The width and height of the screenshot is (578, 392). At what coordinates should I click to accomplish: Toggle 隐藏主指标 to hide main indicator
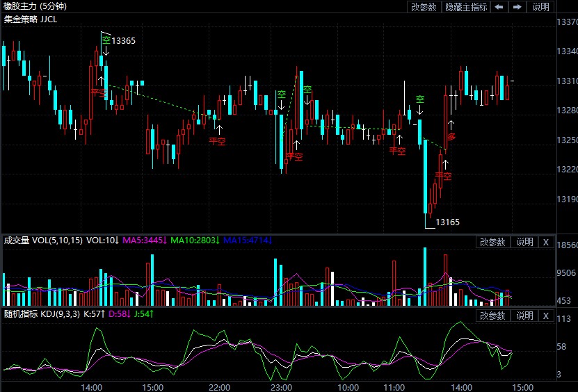[466, 7]
